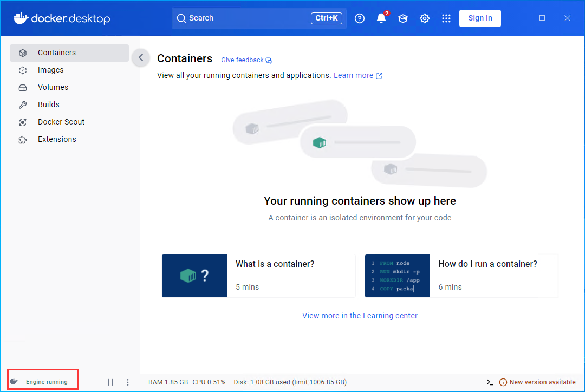This screenshot has height=392, width=585.
Task: Click the Docker Desktop whale logo
Action: tap(21, 18)
